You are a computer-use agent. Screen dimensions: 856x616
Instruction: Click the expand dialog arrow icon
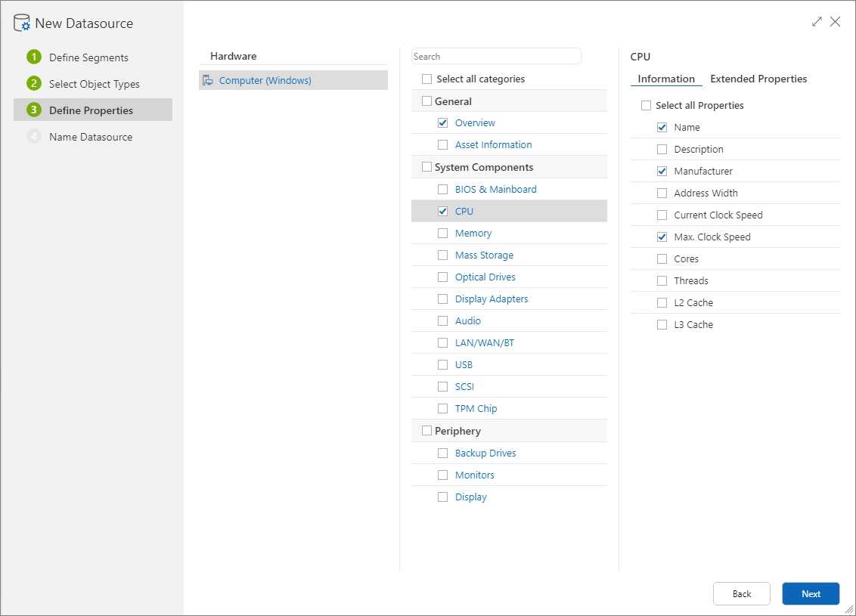click(817, 22)
